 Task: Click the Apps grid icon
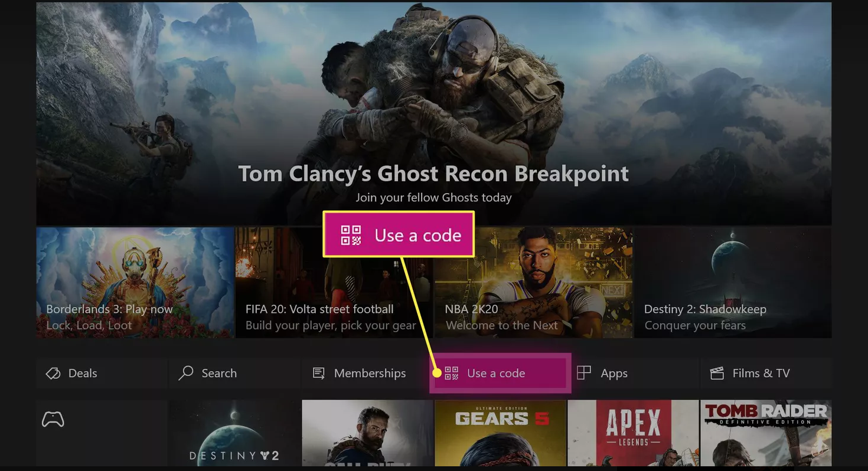pyautogui.click(x=584, y=373)
